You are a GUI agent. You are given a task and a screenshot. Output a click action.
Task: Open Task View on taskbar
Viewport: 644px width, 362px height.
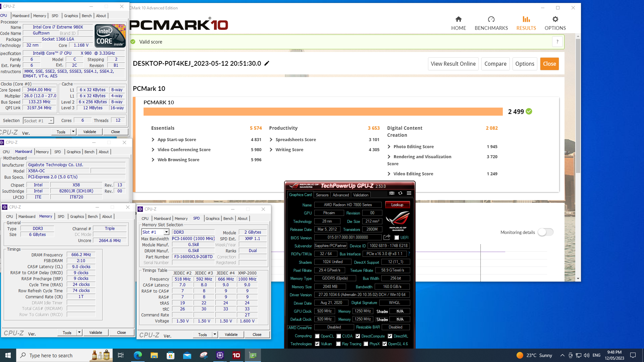121,355
